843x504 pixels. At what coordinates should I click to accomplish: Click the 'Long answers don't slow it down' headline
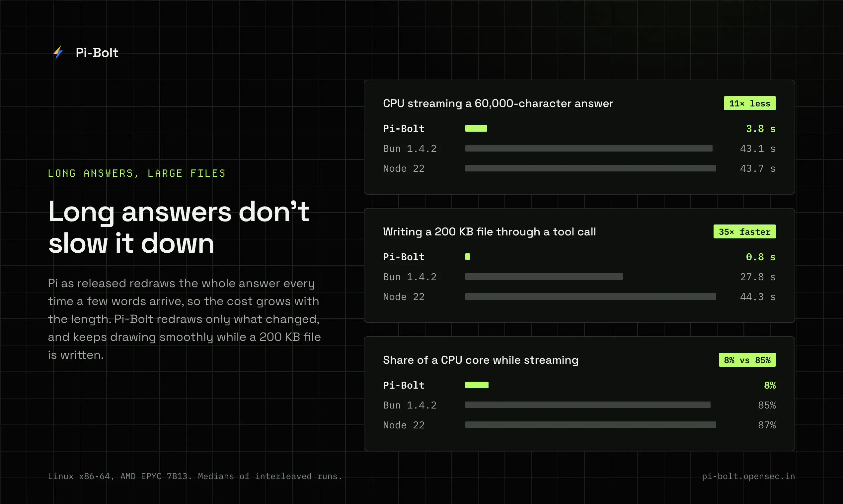click(179, 227)
